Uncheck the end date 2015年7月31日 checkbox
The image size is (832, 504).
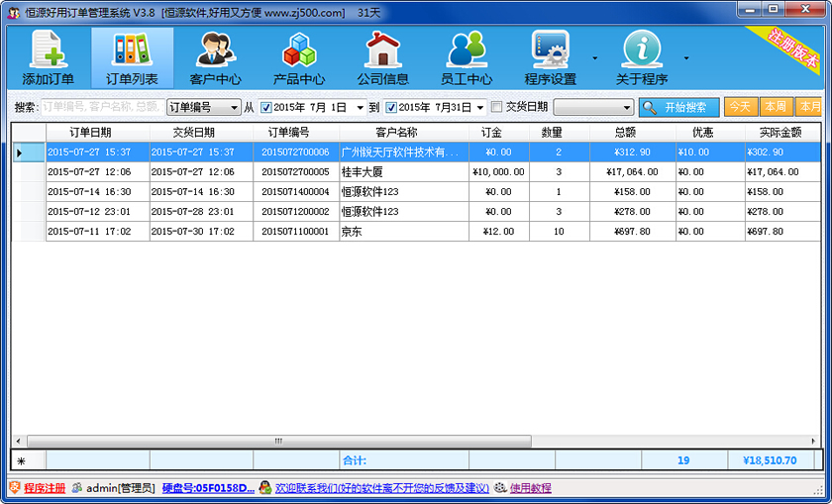[391, 107]
